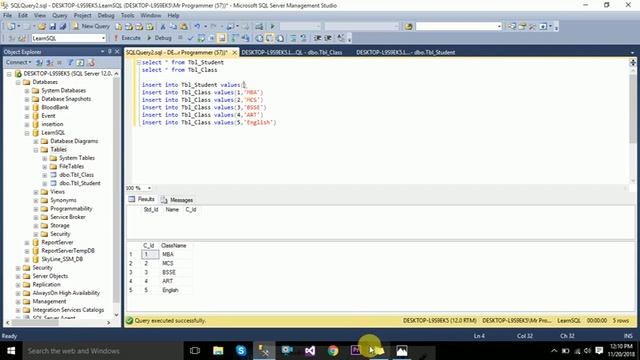The image size is (640, 360).
Task: Click the Parse query checkmark icon
Action: tap(190, 38)
